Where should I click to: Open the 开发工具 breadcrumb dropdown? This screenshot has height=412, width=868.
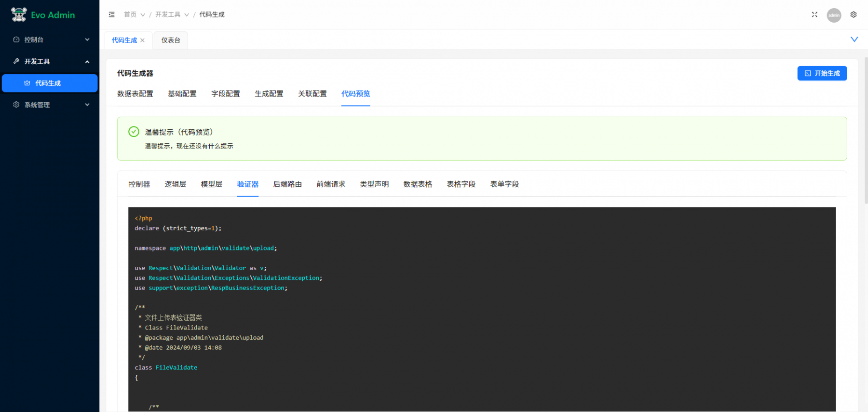point(172,14)
